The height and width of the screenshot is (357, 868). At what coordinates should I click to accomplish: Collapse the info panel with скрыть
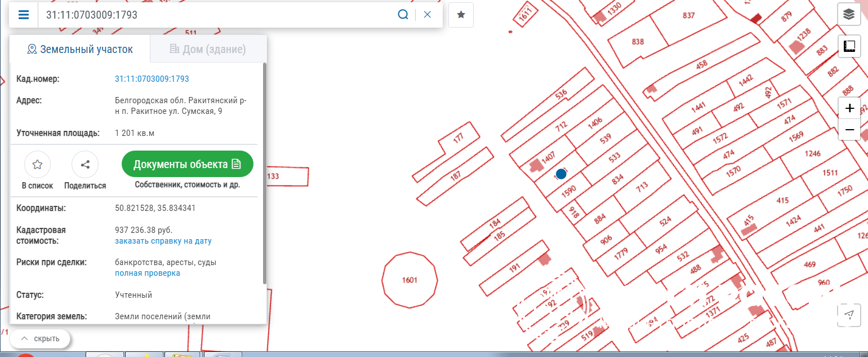pos(39,339)
